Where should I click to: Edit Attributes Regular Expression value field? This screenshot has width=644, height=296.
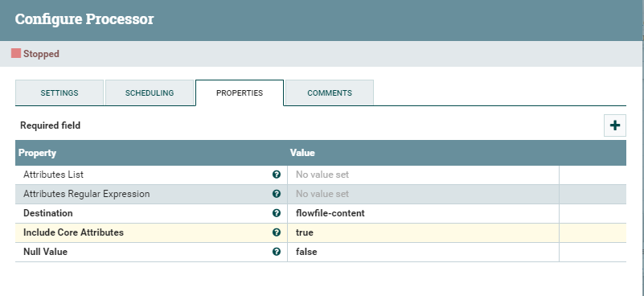point(423,194)
